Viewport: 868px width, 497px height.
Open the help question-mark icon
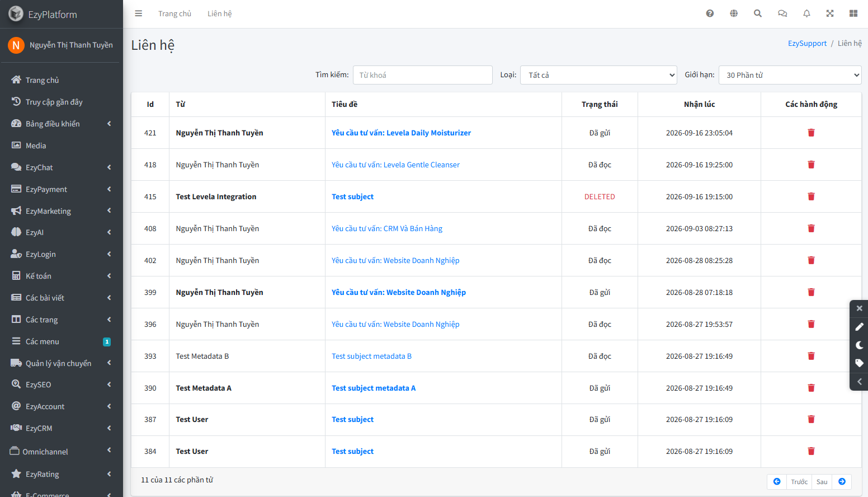[710, 13]
